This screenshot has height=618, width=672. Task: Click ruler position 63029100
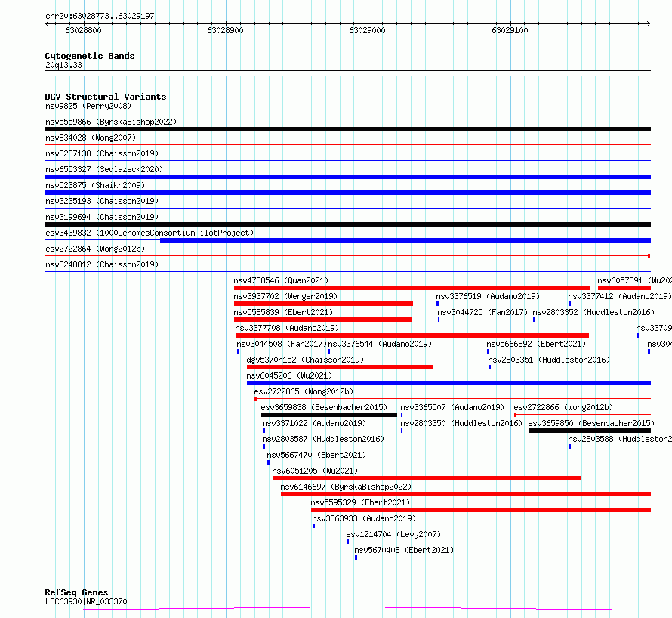pos(510,30)
